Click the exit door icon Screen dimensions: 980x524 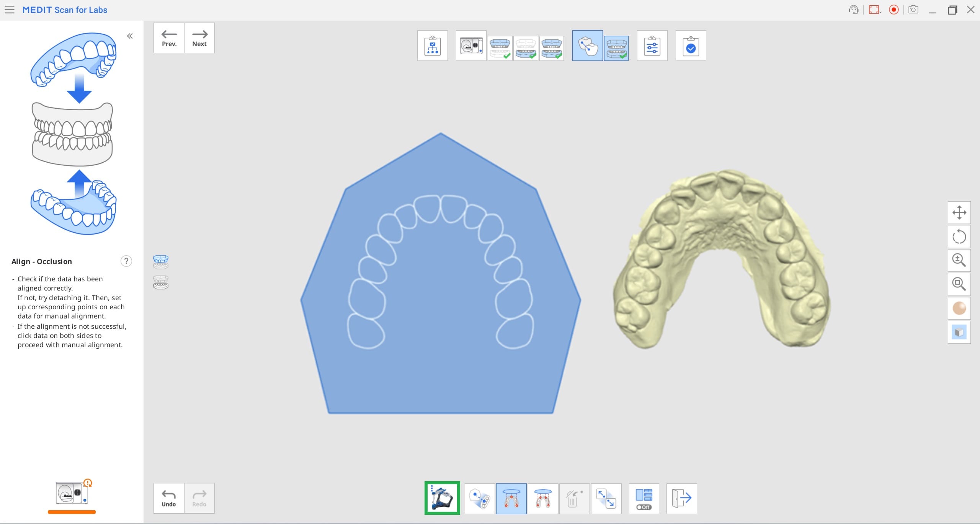click(681, 498)
